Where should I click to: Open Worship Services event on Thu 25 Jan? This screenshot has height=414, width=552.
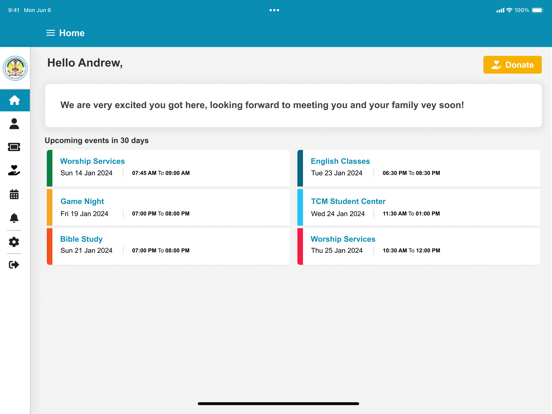(x=419, y=246)
